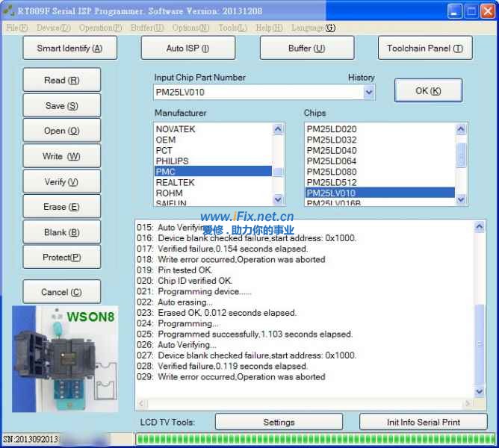Image resolution: width=499 pixels, height=448 pixels.
Task: Open the LCD TV Tools Settings
Action: [x=279, y=422]
